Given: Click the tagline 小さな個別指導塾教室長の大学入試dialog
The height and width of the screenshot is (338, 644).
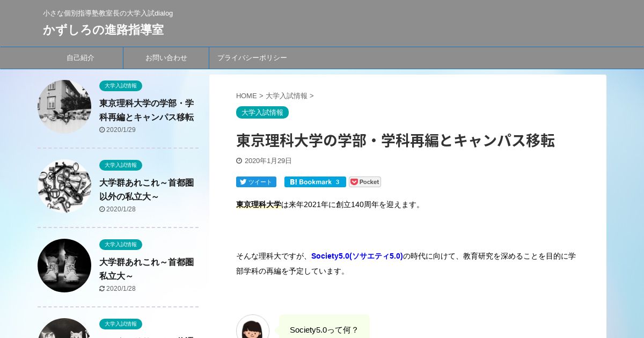Looking at the screenshot, I should 108,13.
